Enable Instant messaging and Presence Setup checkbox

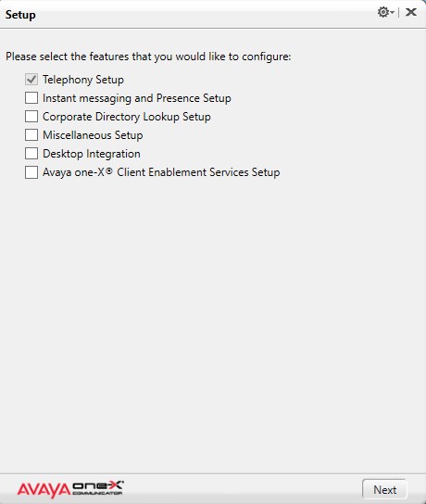(x=31, y=97)
